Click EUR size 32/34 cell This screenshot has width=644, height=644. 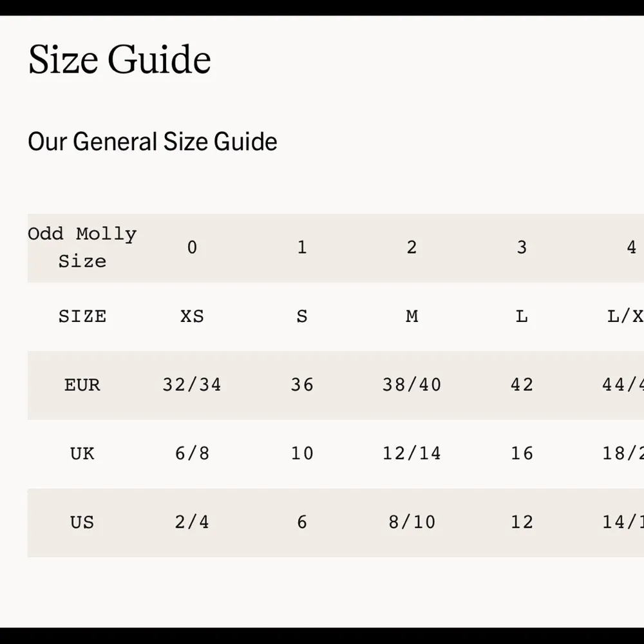192,385
